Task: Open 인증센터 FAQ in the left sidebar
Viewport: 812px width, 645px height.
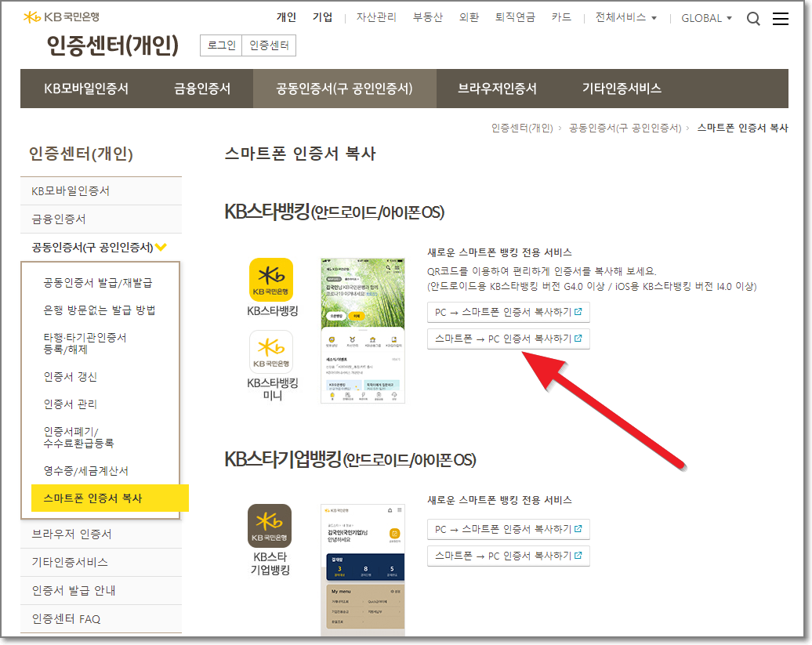Action: [101, 619]
